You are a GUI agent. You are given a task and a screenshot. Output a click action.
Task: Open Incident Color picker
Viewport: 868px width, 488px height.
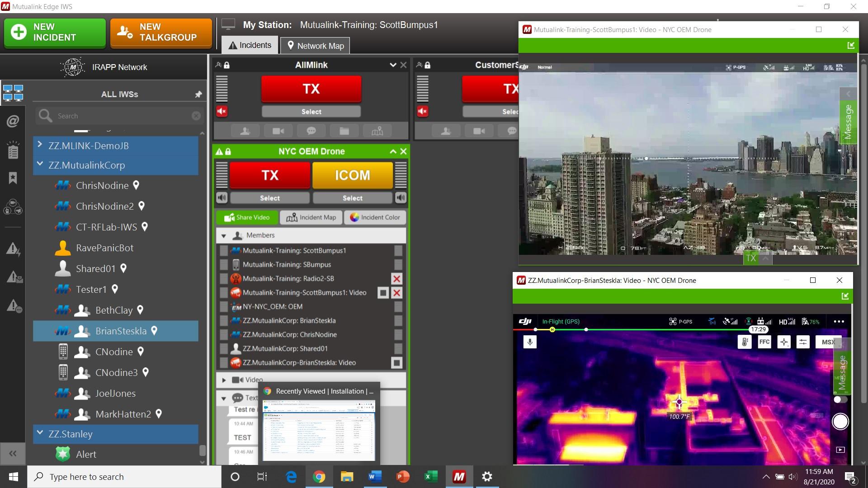[375, 217]
